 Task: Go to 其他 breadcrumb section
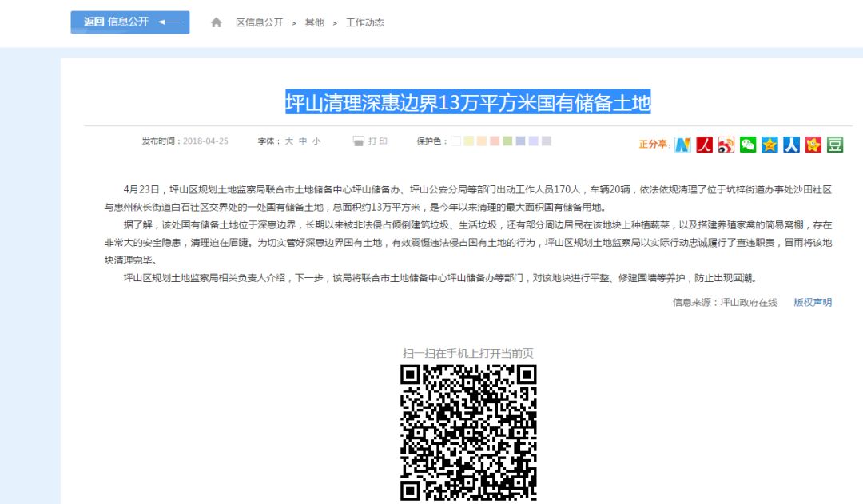[x=314, y=22]
